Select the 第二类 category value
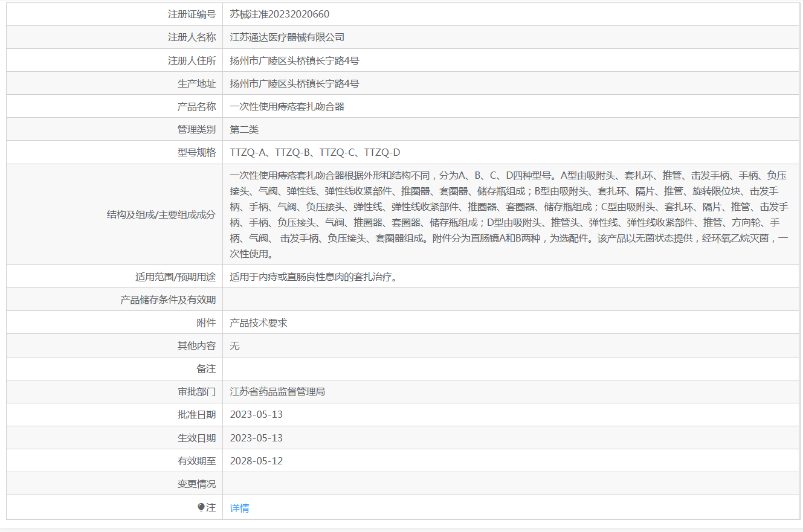The height and width of the screenshot is (532, 803). point(244,129)
